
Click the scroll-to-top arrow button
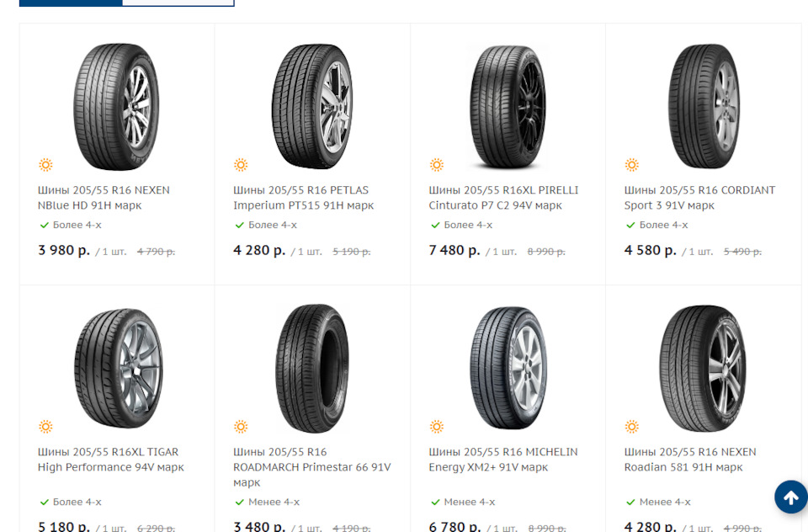coord(790,497)
